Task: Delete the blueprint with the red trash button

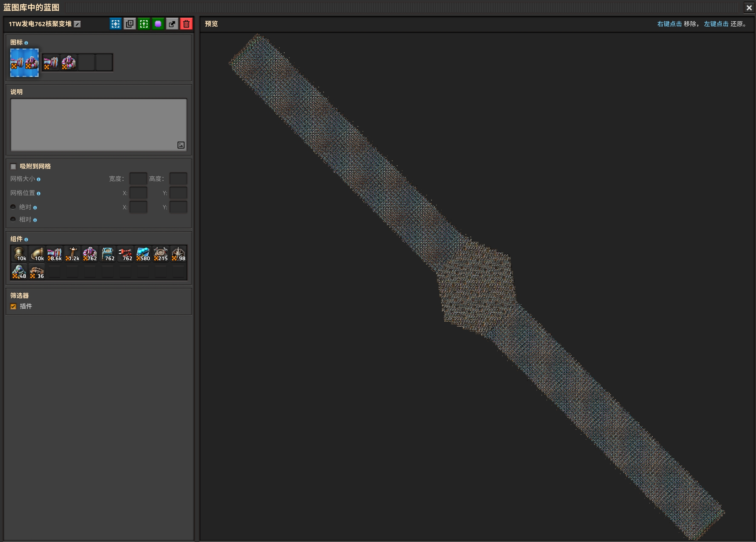Action: click(186, 24)
